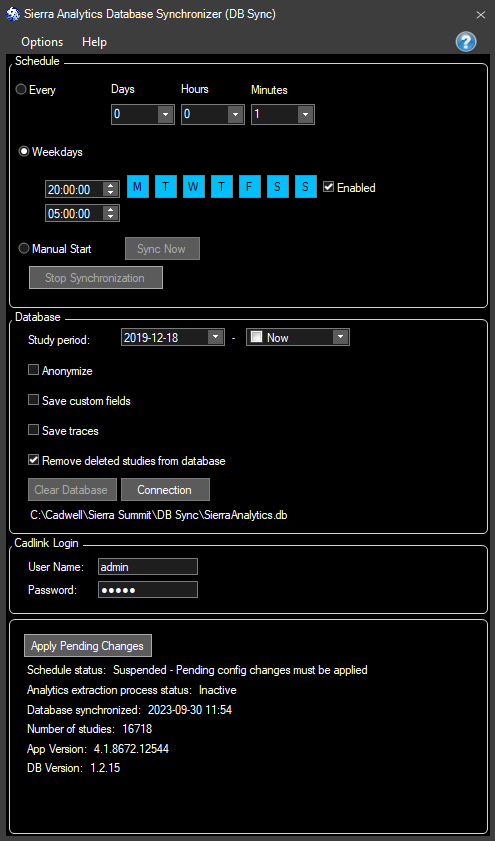
Task: Enable the Anonymize checkbox
Action: pyautogui.click(x=34, y=370)
